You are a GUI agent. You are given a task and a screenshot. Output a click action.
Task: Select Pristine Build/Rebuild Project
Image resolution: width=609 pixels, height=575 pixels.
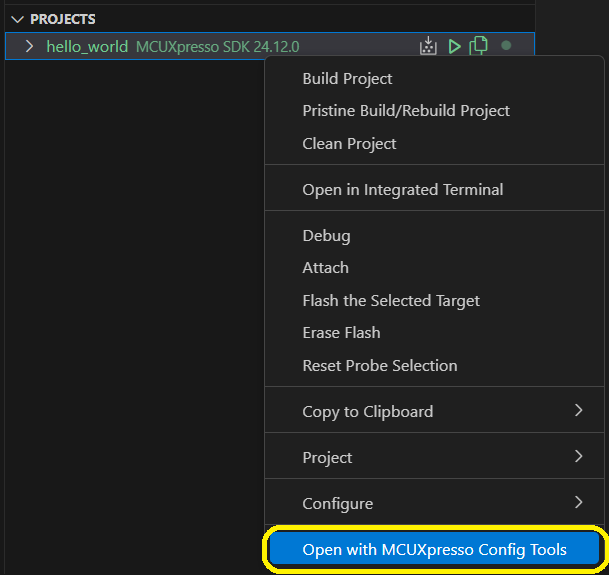point(434,111)
